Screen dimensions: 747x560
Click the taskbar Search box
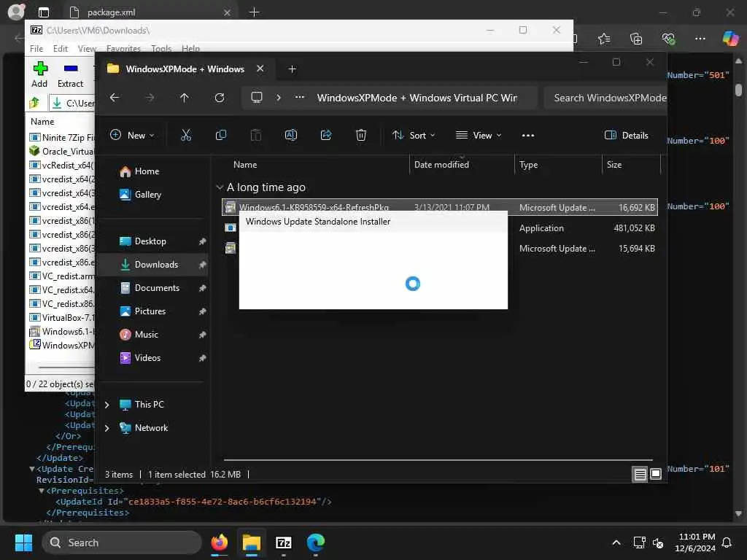122,542
